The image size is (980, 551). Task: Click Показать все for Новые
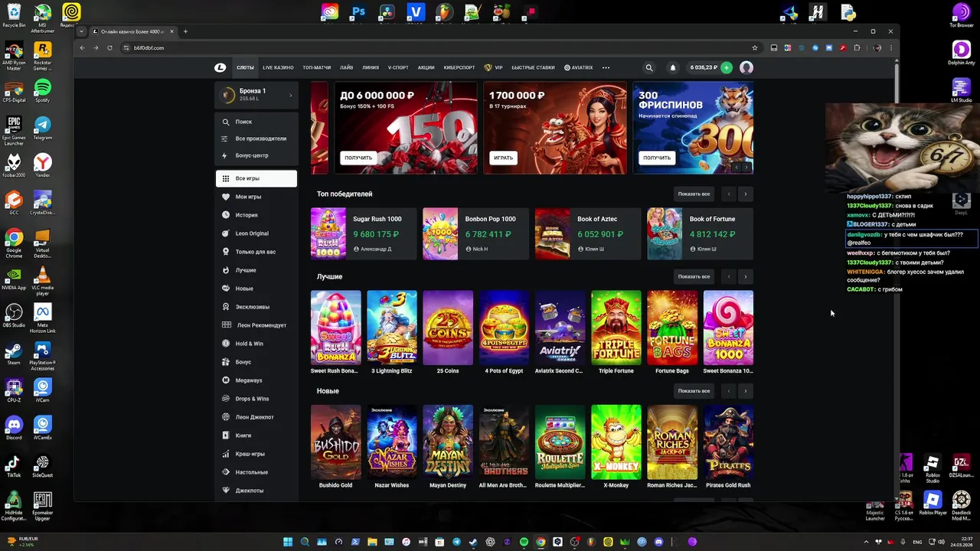click(694, 391)
